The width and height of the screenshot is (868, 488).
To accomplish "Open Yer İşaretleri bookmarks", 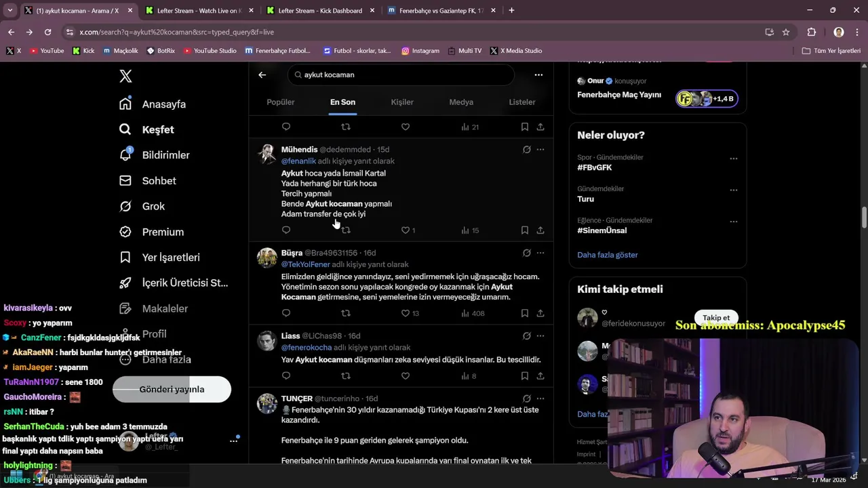I will point(159,258).
